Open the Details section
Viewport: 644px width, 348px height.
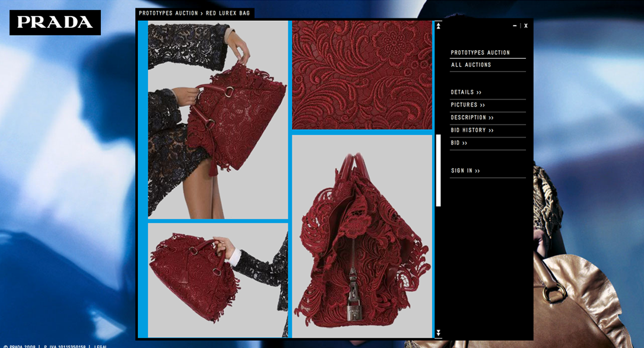click(x=466, y=92)
